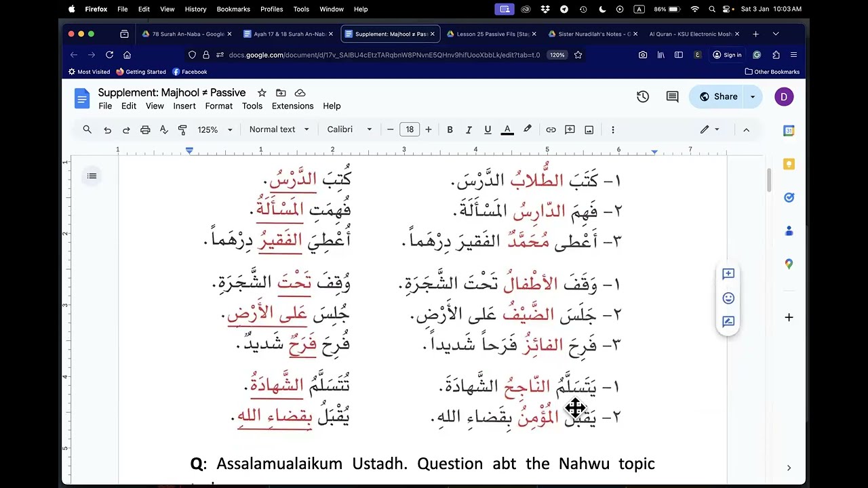Screen dimensions: 868x488
Task: Undo the last edit
Action: tap(107, 129)
